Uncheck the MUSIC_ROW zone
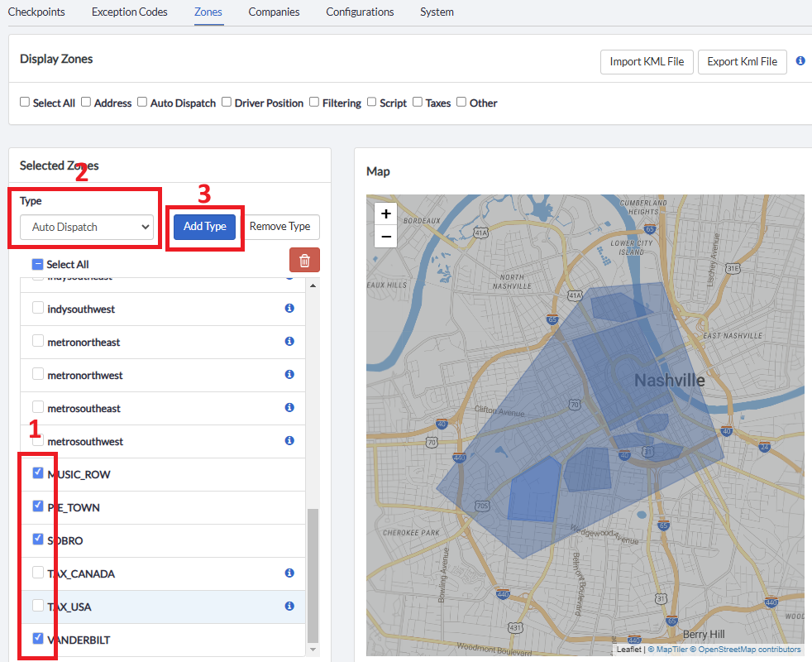The image size is (812, 662). [36, 472]
